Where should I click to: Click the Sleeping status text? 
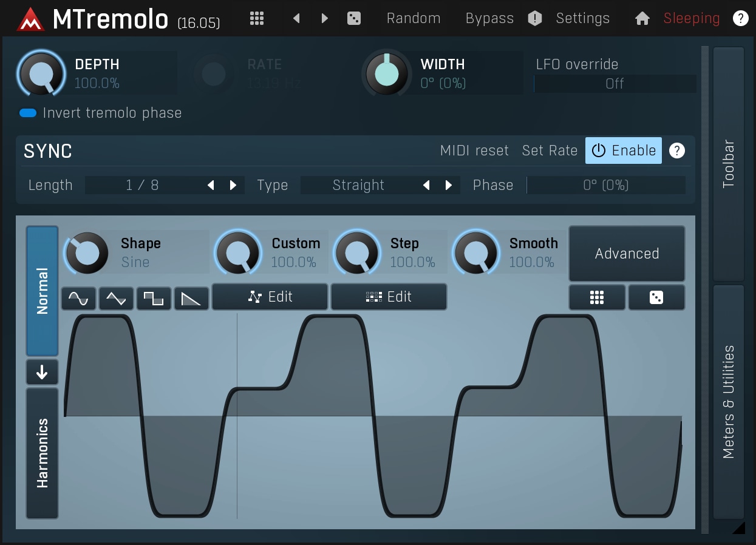click(x=692, y=18)
